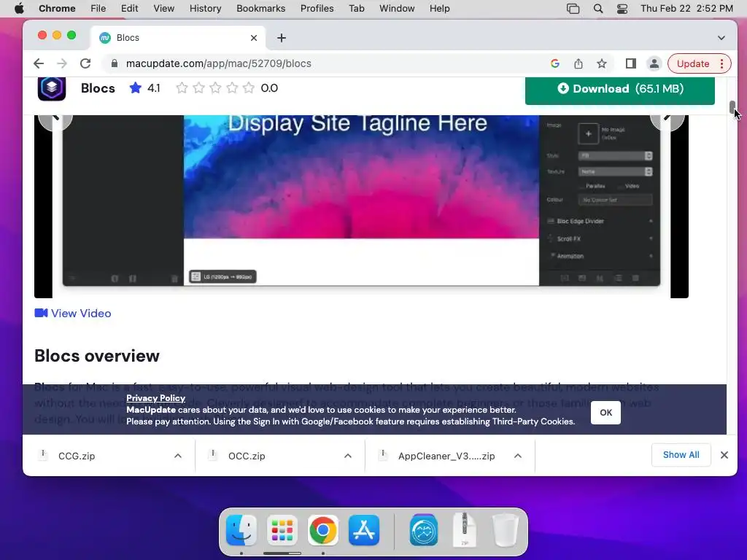This screenshot has width=747, height=560.
Task: Accept cookies with OK button
Action: point(605,413)
